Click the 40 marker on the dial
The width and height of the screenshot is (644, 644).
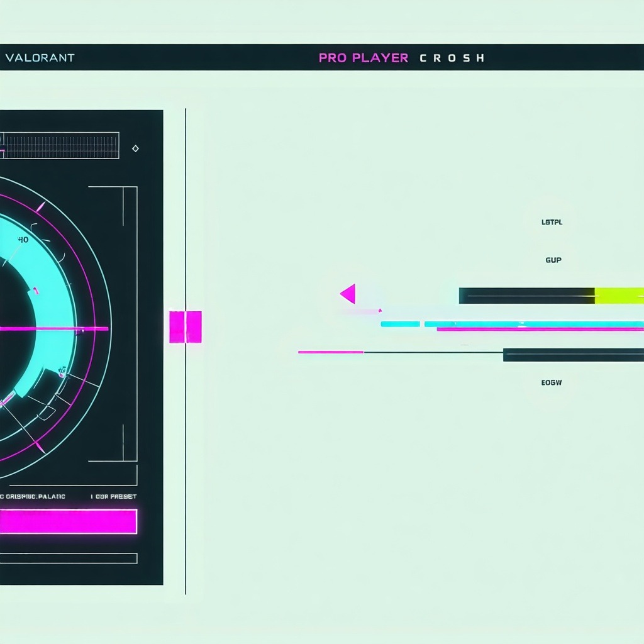click(x=23, y=240)
